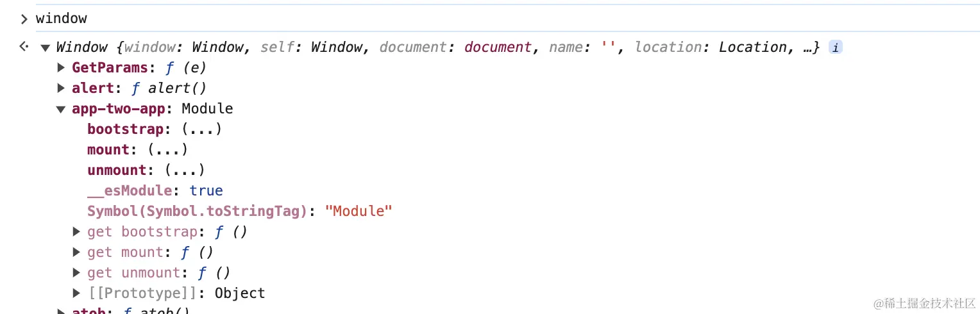This screenshot has height=314, width=980.
Task: Invoke the unmount (...) getter value
Action: click(185, 170)
